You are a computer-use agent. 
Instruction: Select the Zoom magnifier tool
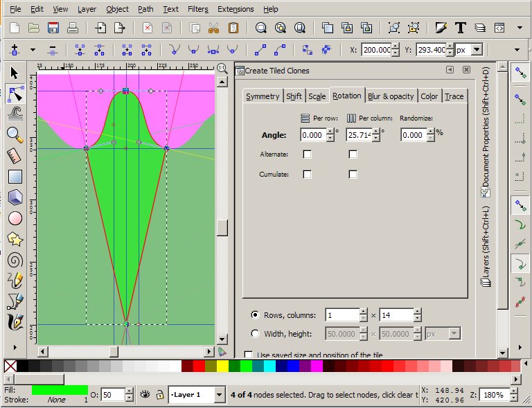pos(15,134)
